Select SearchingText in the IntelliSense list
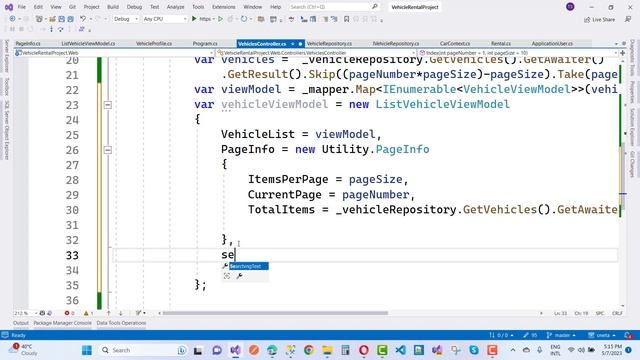This screenshot has height=360, width=640. (248, 266)
